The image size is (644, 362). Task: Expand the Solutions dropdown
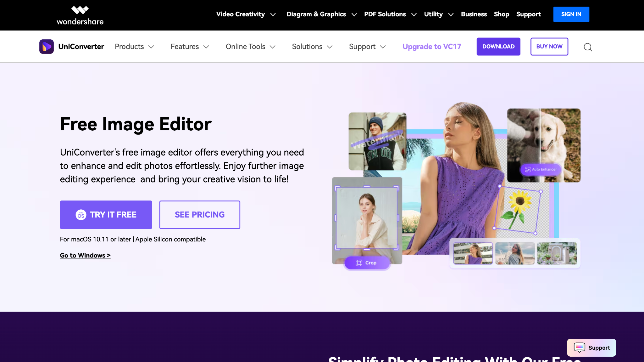(307, 47)
